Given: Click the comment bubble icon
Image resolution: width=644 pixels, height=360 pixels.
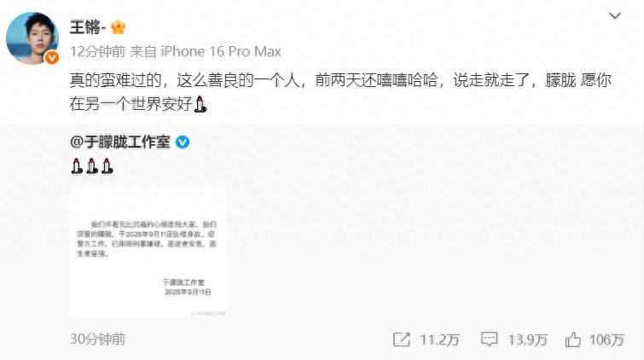Looking at the screenshot, I should 489,340.
